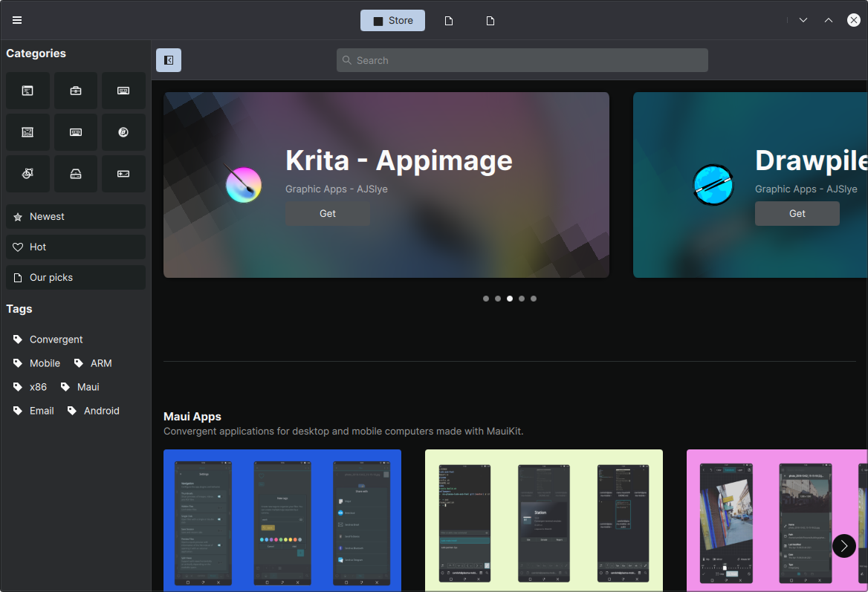Image resolution: width=868 pixels, height=592 pixels.
Task: Select the cassette category beside the compass
Action: [x=76, y=132]
